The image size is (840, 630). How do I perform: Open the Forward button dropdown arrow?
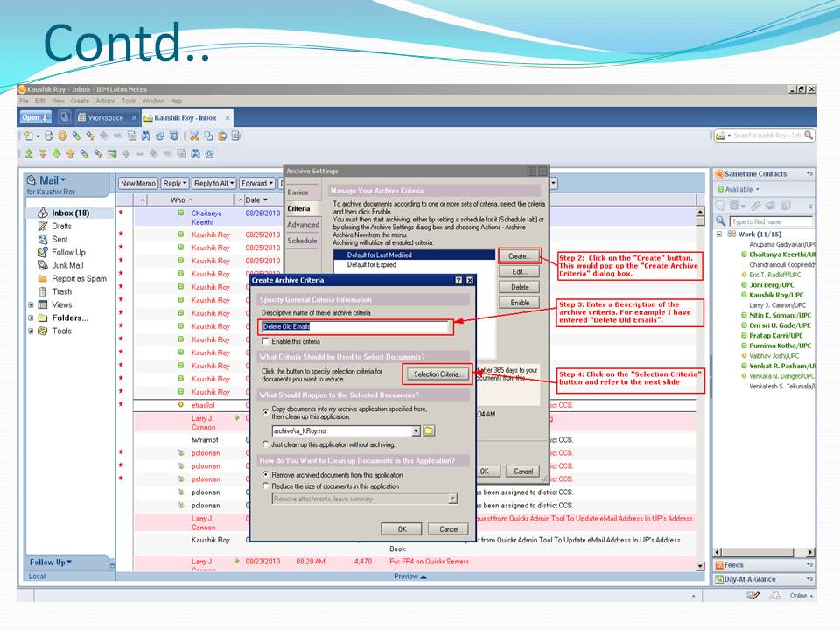(x=270, y=183)
